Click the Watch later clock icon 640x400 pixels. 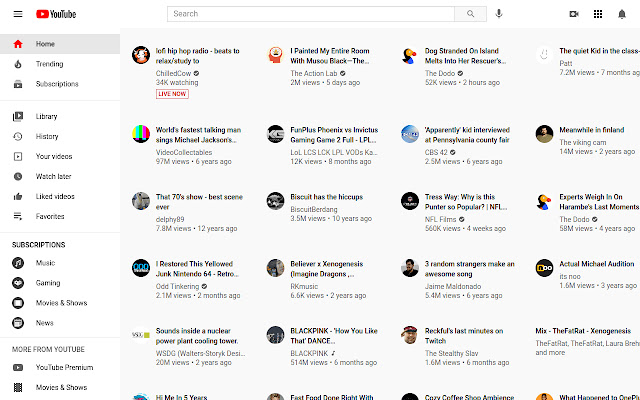point(18,176)
